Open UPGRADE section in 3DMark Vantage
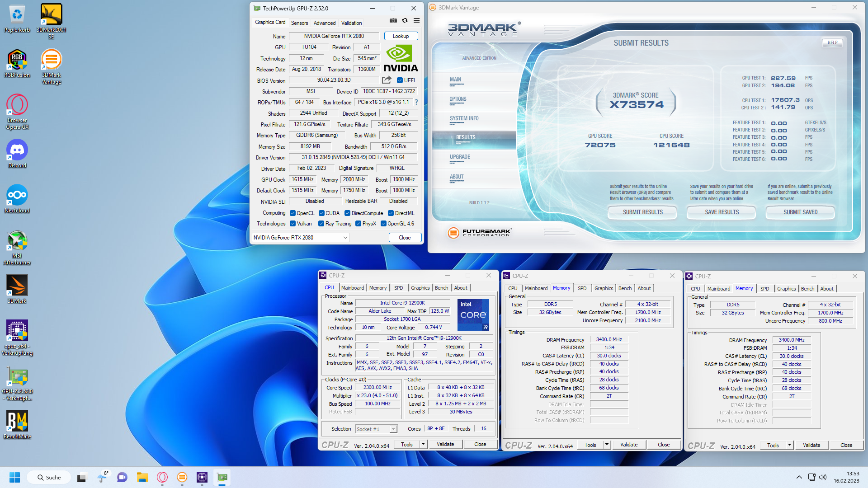Screen dimensions: 868x488 [460, 157]
